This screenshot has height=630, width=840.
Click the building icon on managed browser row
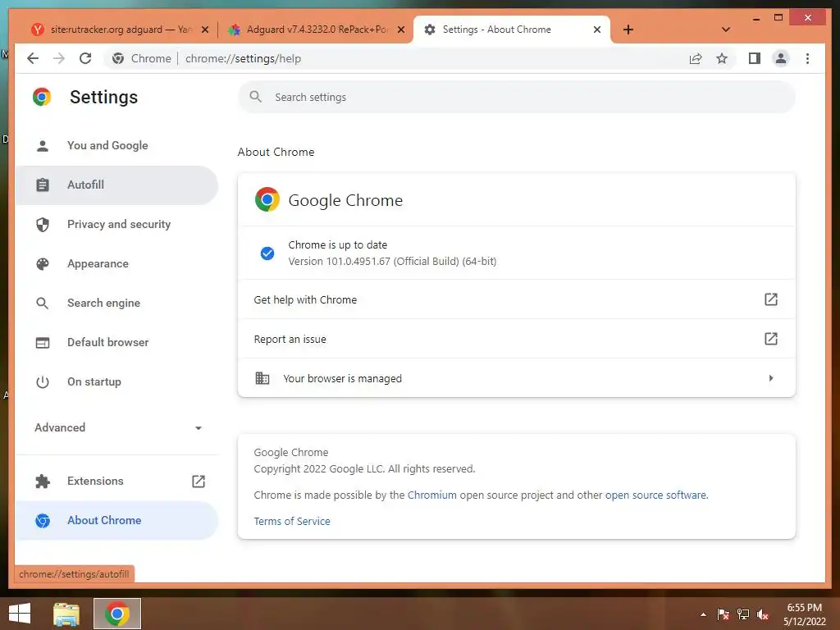pyautogui.click(x=262, y=378)
